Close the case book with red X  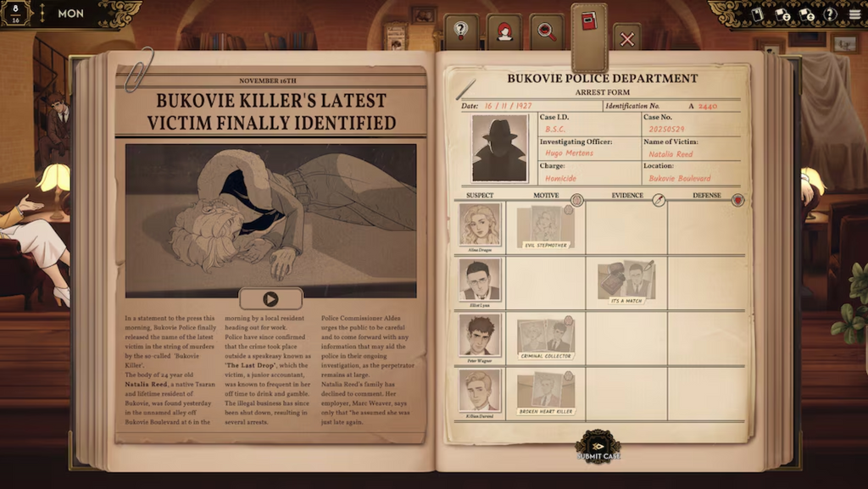point(627,38)
